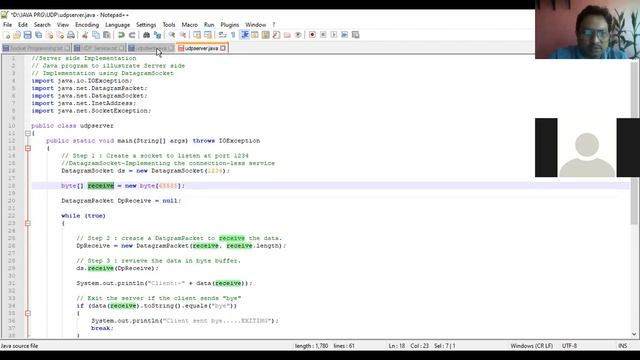Toggle synchronized vertical scrolling icon
This screenshot has width=640, height=360.
(x=197, y=35)
